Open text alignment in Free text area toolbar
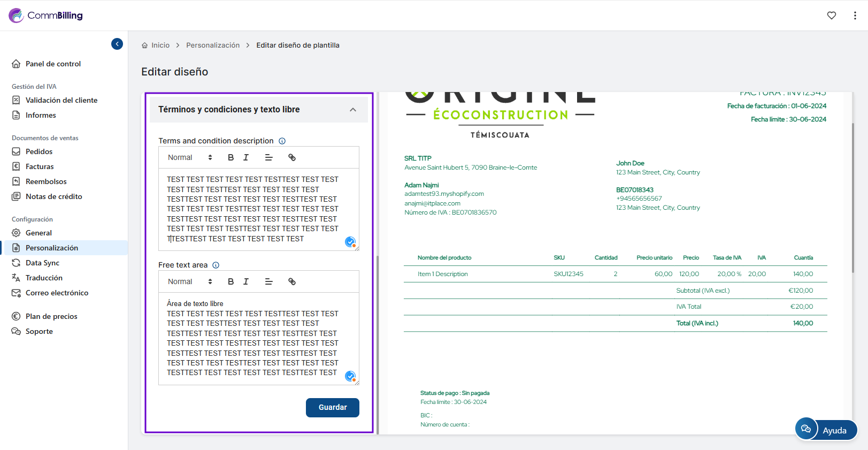This screenshot has height=450, width=868. pyautogui.click(x=268, y=281)
